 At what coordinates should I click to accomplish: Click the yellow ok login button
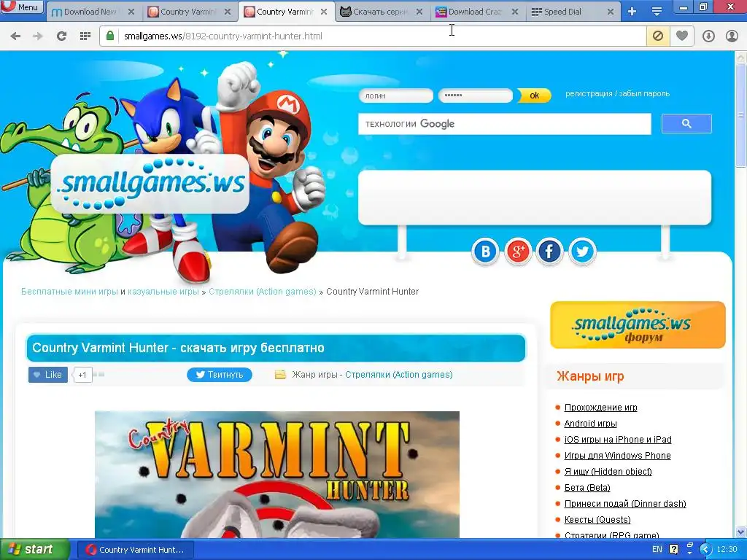(534, 96)
